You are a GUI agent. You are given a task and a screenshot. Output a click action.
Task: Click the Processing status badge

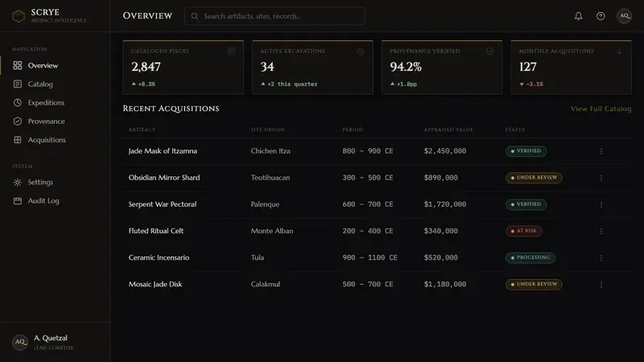pyautogui.click(x=530, y=257)
